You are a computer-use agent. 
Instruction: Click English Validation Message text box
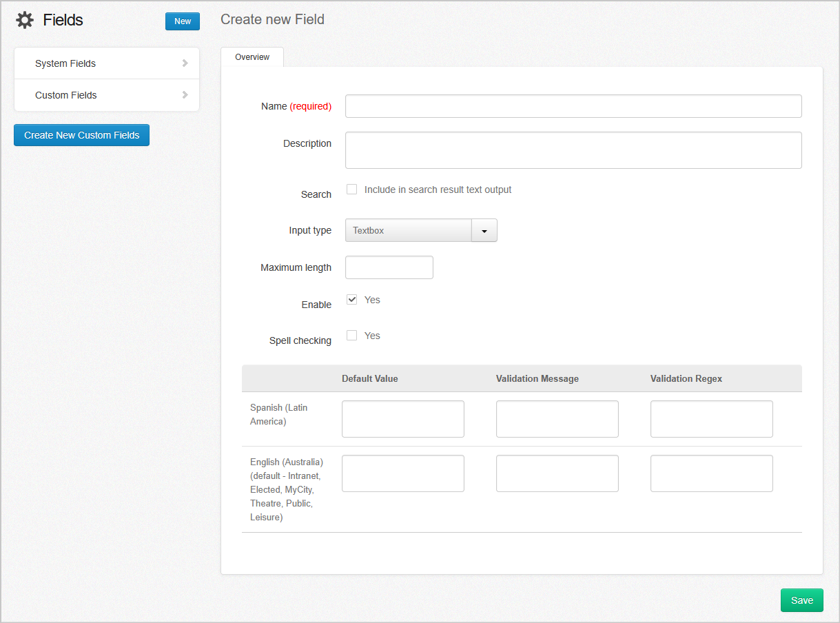pyautogui.click(x=557, y=473)
